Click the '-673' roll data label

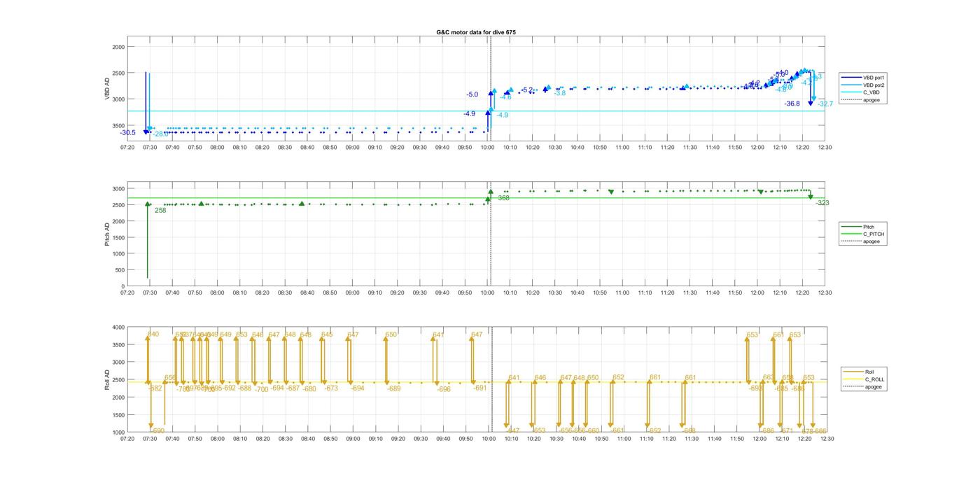point(331,388)
